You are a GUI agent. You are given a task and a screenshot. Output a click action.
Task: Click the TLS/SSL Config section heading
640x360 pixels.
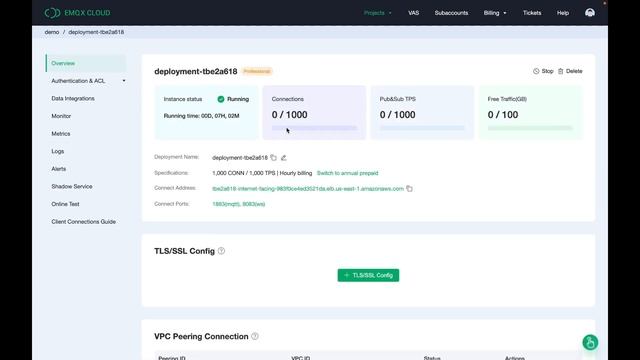pyautogui.click(x=184, y=251)
